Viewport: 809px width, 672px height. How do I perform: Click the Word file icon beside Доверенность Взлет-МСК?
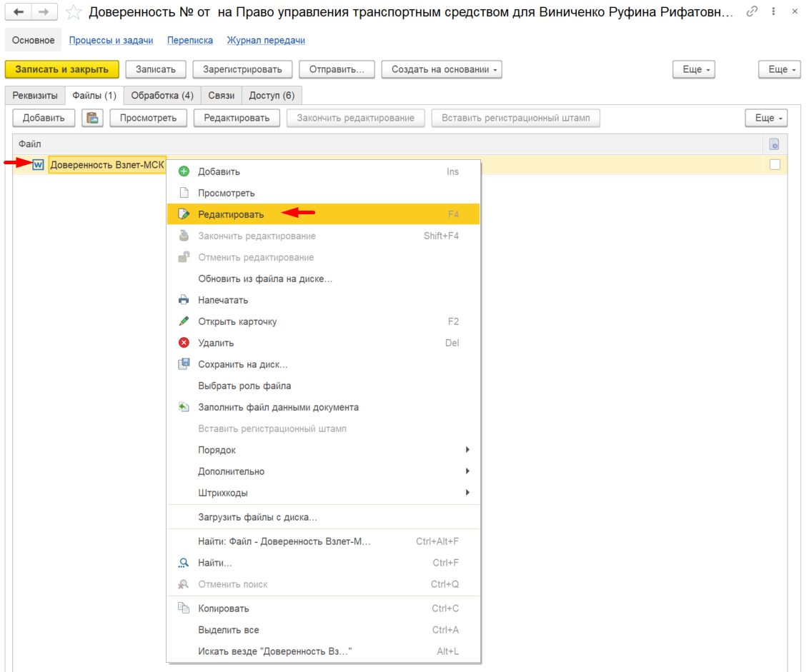point(38,165)
